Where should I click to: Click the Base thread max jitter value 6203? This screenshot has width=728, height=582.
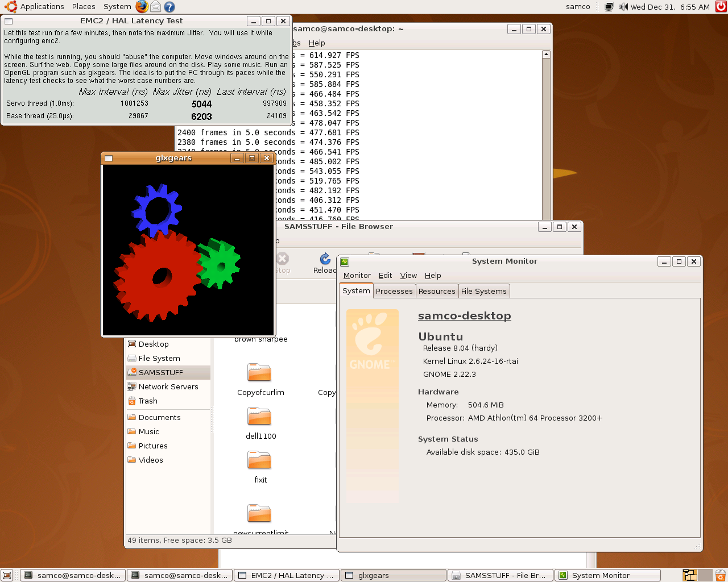[201, 117]
